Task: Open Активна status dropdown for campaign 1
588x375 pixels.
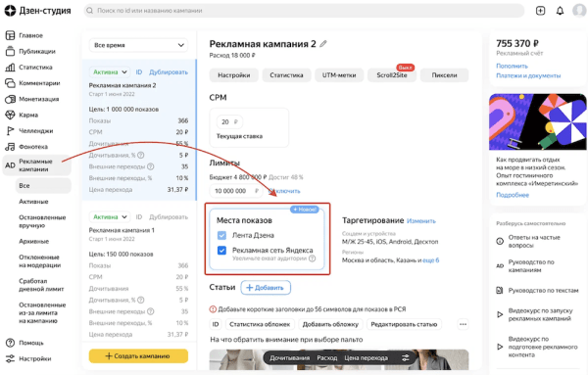Action: pyautogui.click(x=110, y=217)
